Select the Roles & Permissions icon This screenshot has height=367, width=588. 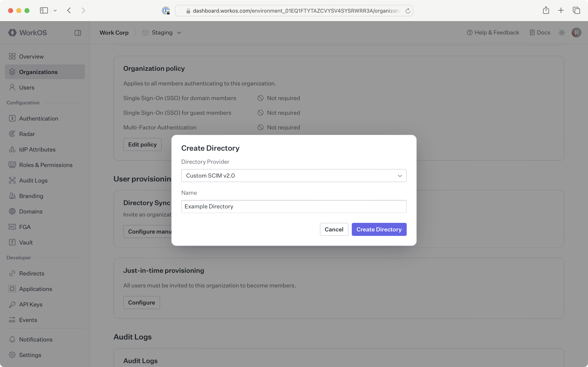12,165
